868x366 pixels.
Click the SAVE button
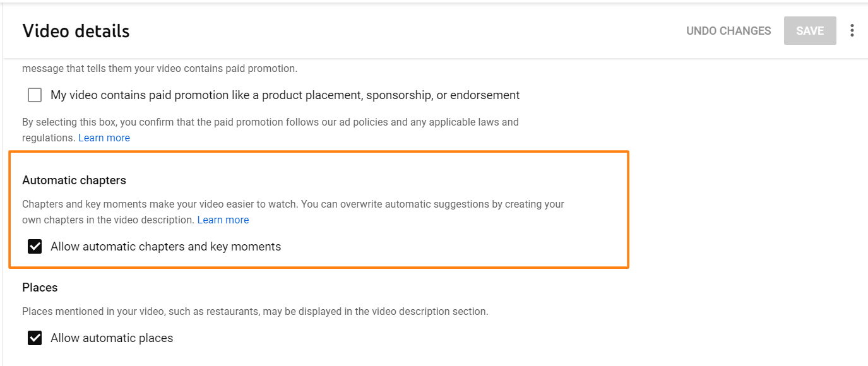point(810,30)
